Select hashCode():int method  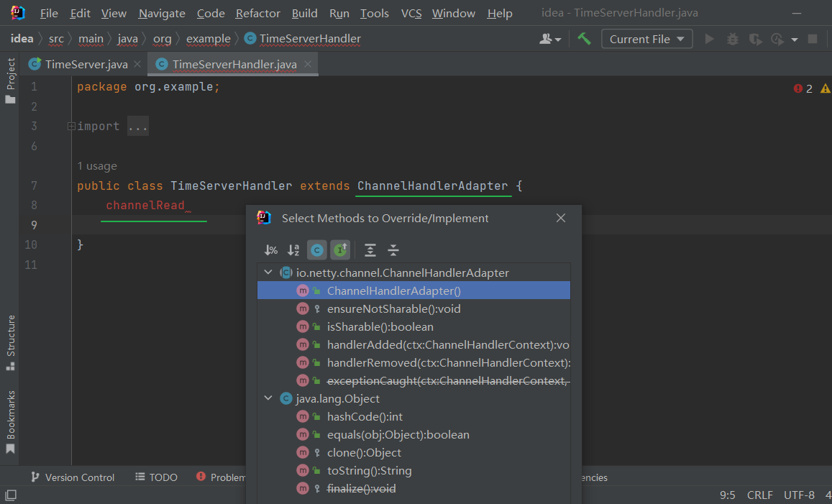coord(414,416)
